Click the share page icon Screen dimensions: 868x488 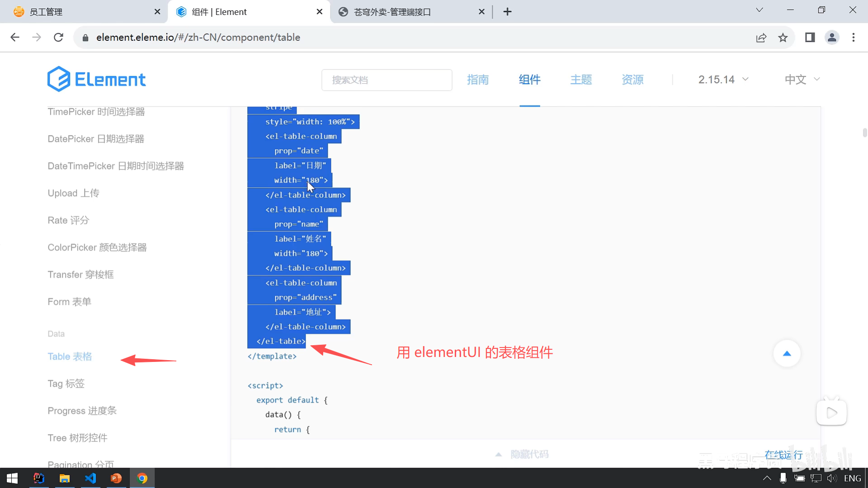[761, 38]
